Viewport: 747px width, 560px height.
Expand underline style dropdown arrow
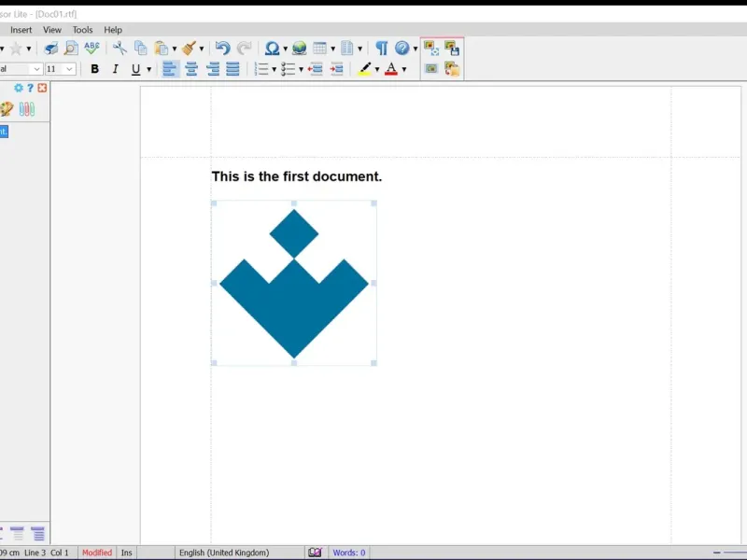pyautogui.click(x=148, y=69)
